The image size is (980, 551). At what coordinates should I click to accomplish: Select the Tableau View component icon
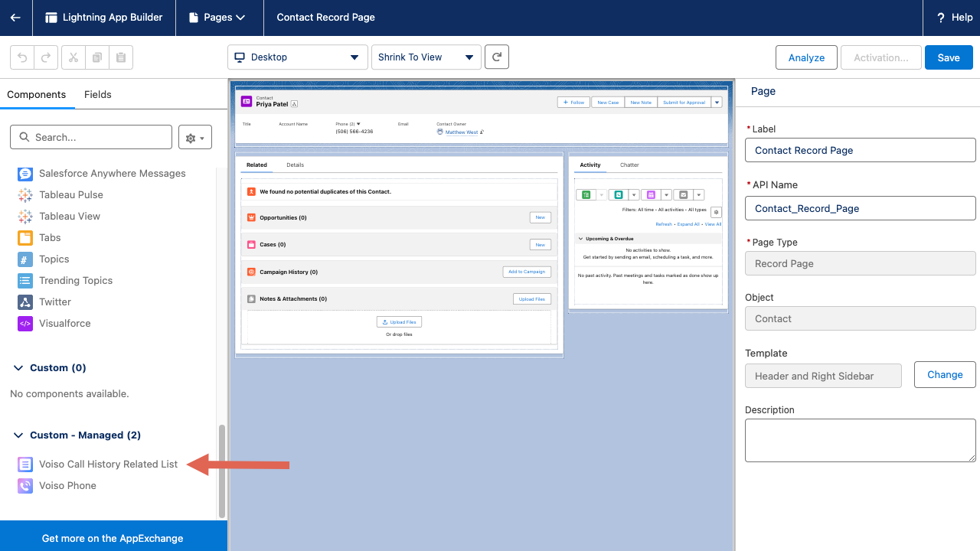tap(25, 217)
